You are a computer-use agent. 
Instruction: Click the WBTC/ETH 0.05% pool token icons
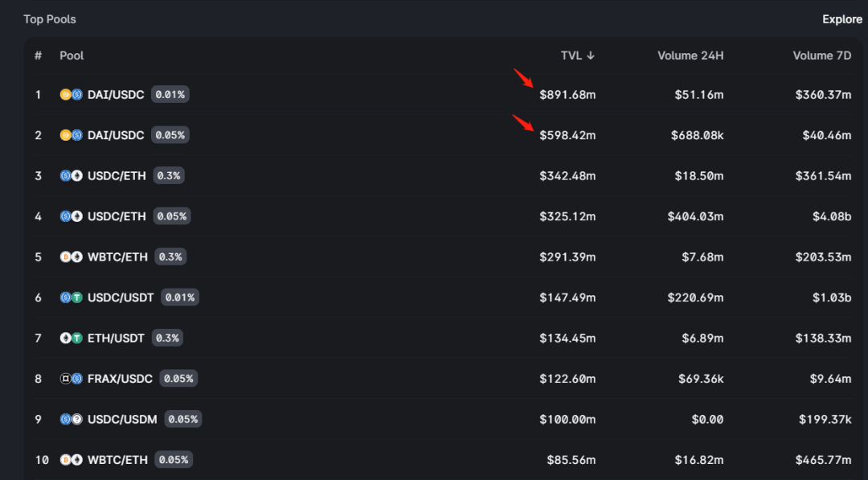[72, 460]
